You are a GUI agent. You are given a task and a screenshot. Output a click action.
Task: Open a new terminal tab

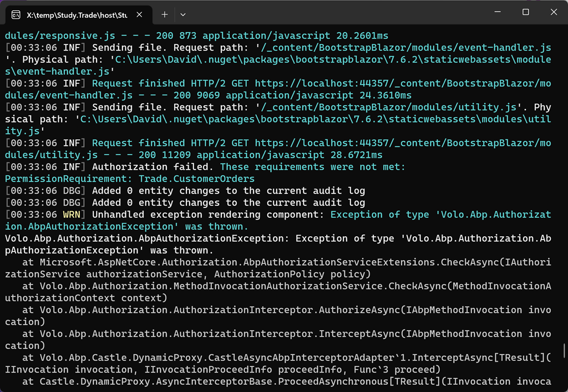165,14
